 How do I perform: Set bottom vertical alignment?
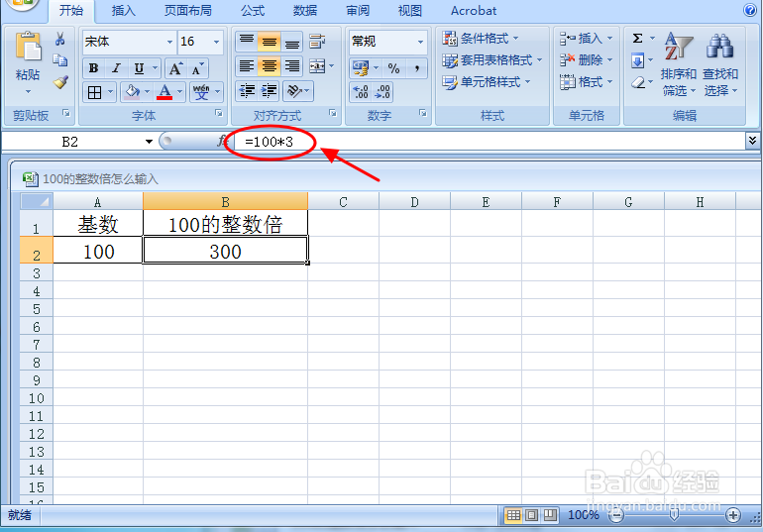[x=292, y=42]
